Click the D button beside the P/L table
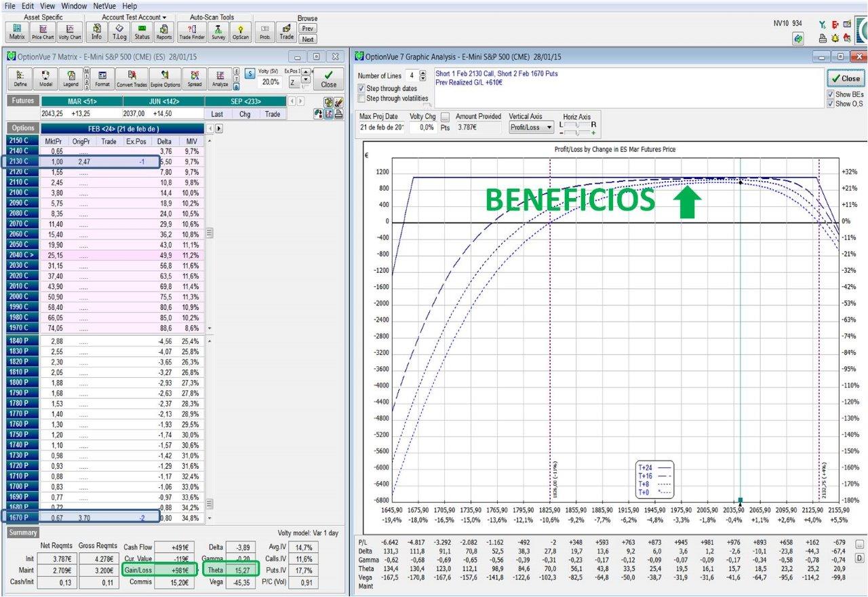868x597 pixels. 860,558
